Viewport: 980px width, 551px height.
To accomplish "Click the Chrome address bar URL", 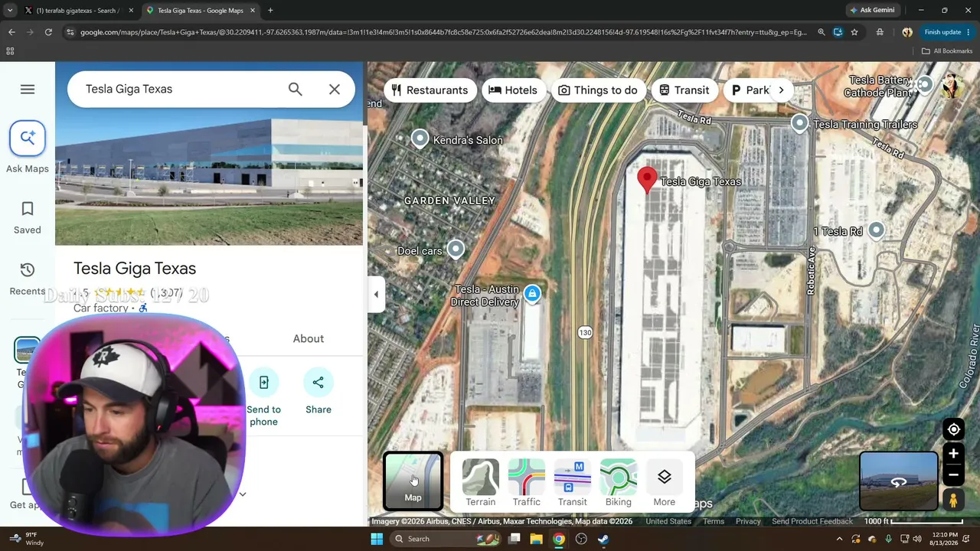I will click(443, 32).
